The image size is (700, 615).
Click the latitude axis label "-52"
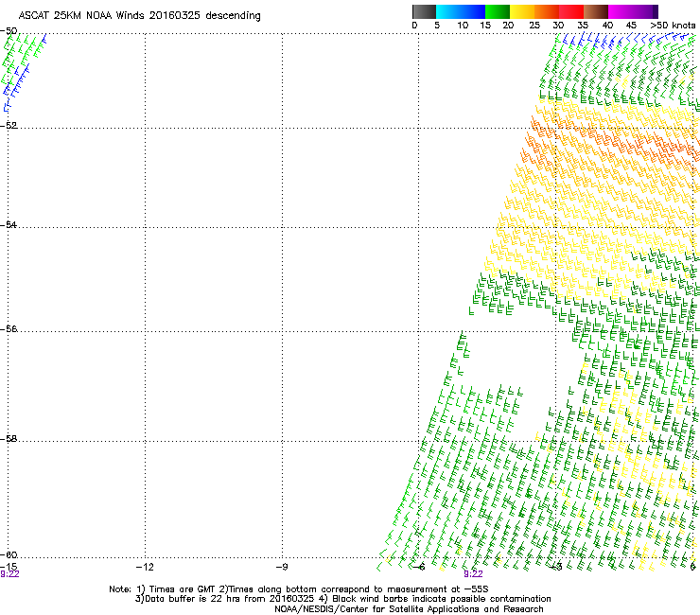pos(9,126)
